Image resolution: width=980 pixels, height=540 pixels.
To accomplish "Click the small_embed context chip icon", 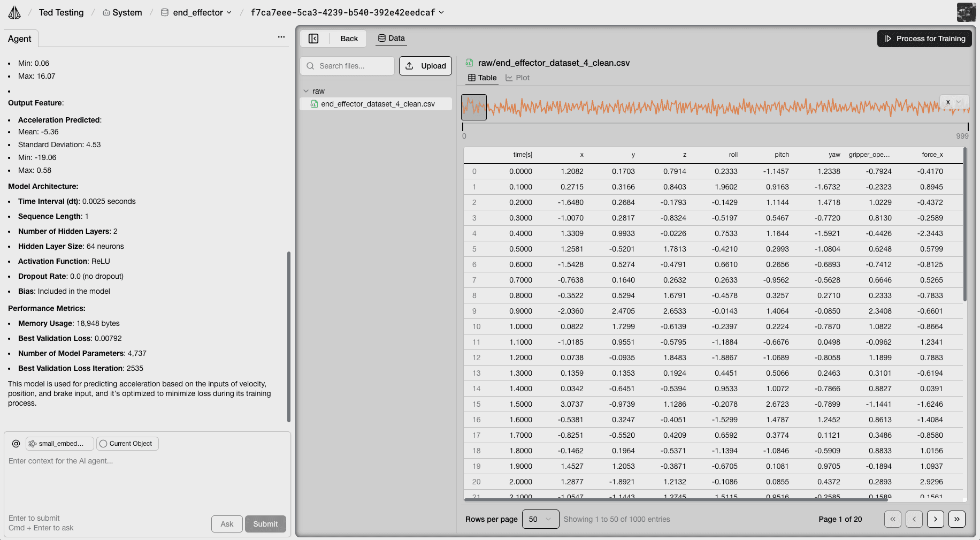I will coord(32,443).
